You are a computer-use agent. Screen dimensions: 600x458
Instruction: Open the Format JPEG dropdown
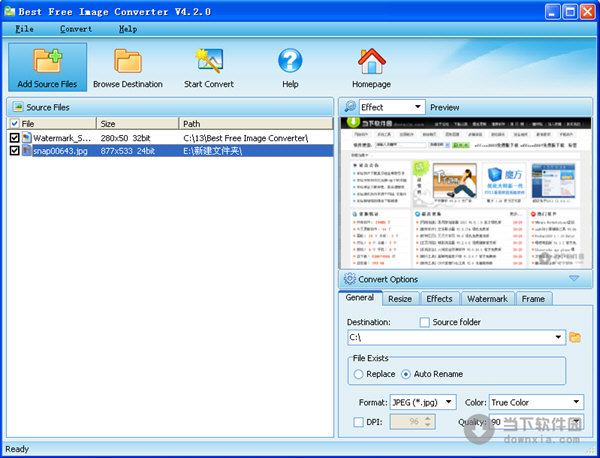[x=449, y=402]
